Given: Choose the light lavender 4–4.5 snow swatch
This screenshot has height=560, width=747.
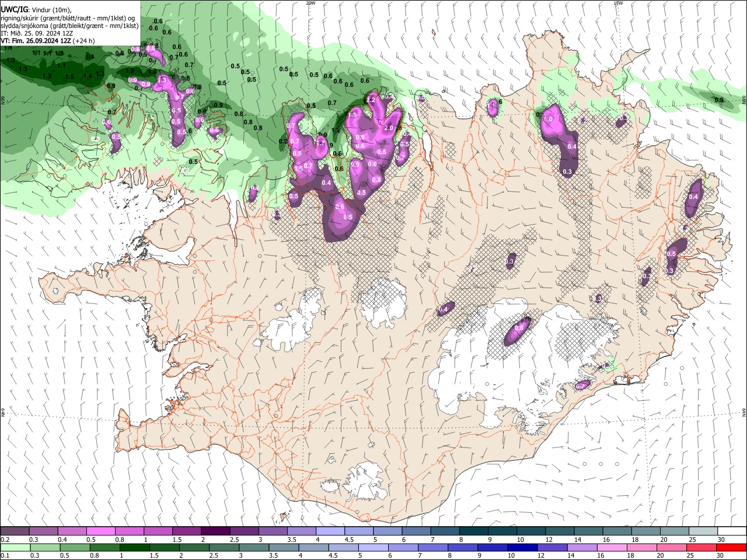Looking at the screenshot, I should pos(330,531).
